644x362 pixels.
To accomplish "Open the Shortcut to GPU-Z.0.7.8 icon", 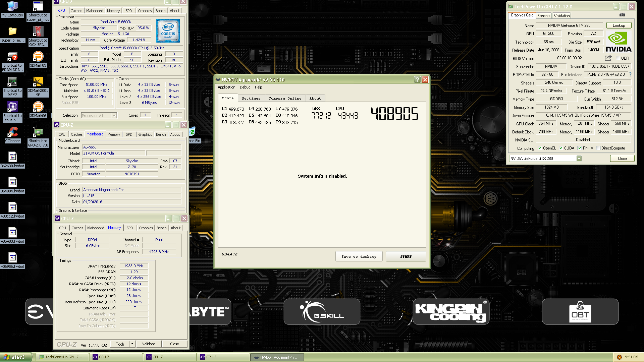I will tap(38, 137).
